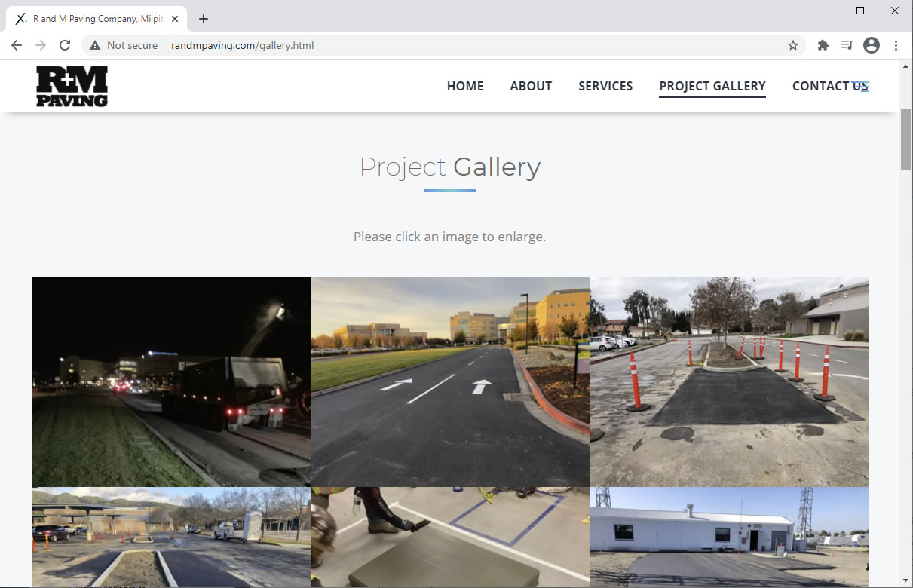913x588 pixels.
Task: Navigate to the SERVICES page
Action: coord(605,86)
